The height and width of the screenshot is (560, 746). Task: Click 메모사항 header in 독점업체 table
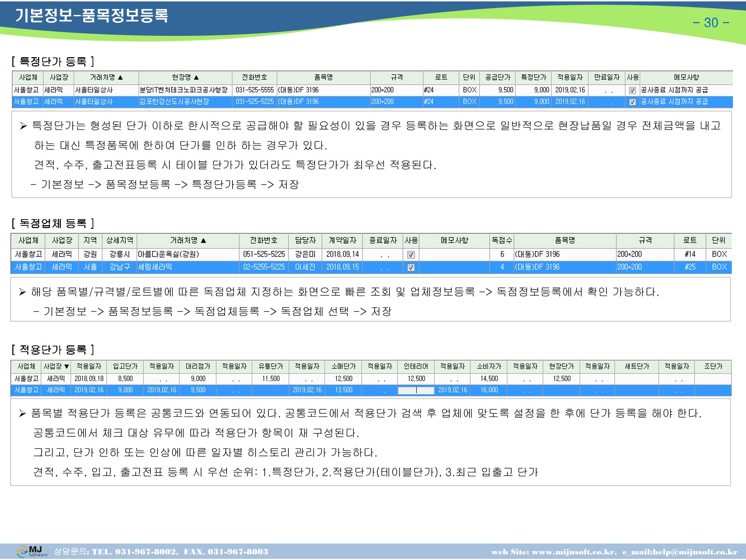click(455, 240)
